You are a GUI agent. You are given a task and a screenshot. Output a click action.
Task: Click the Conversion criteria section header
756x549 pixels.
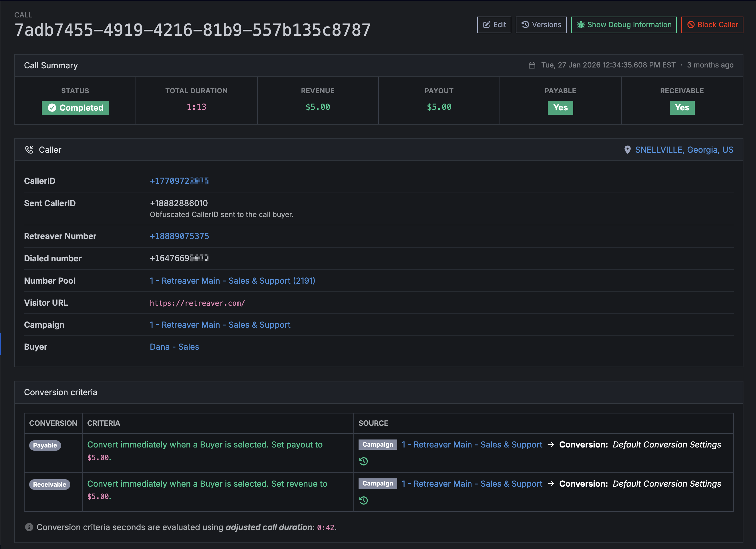[x=379, y=392]
